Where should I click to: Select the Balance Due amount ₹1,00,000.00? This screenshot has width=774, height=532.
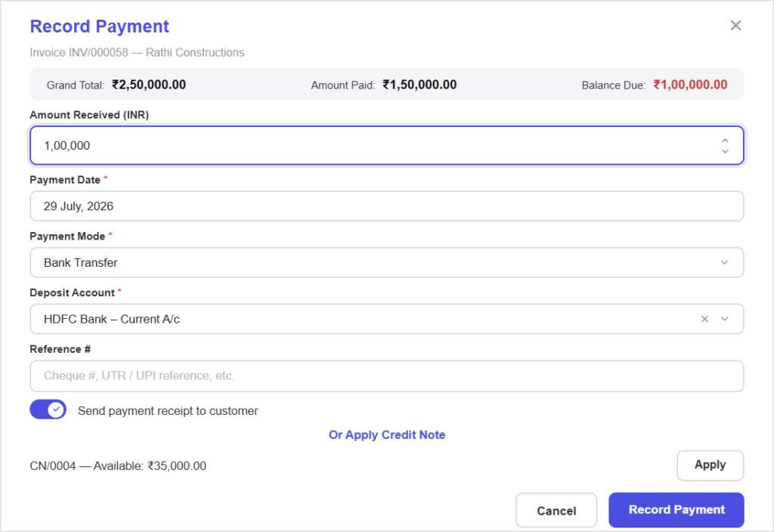[x=690, y=85]
